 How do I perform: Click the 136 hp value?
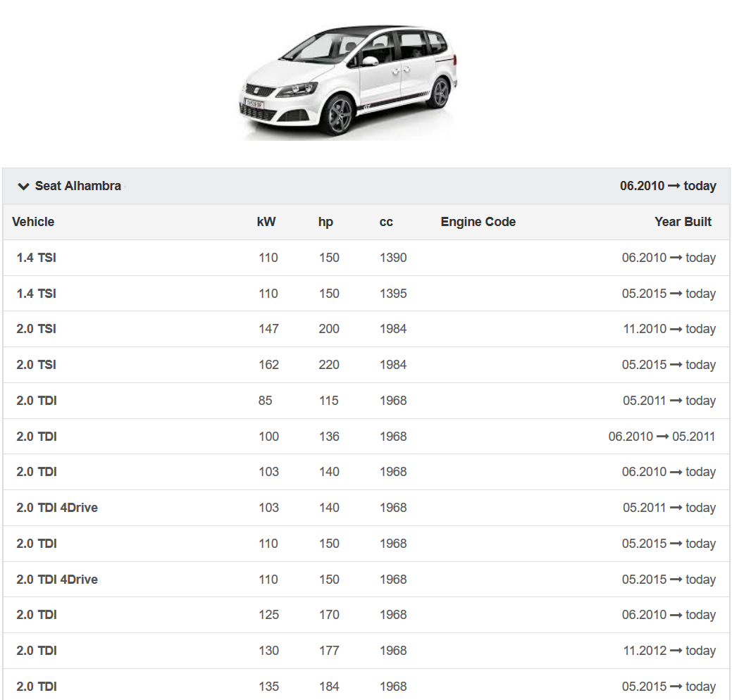pos(329,437)
